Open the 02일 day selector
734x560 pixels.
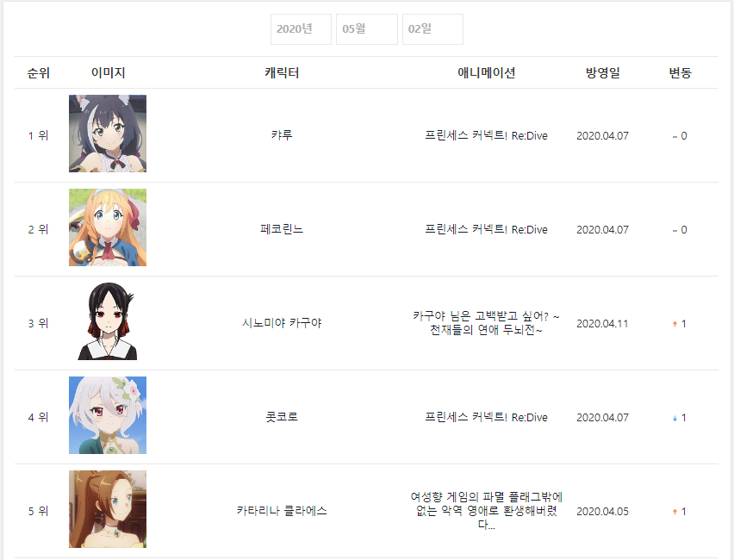coord(432,29)
